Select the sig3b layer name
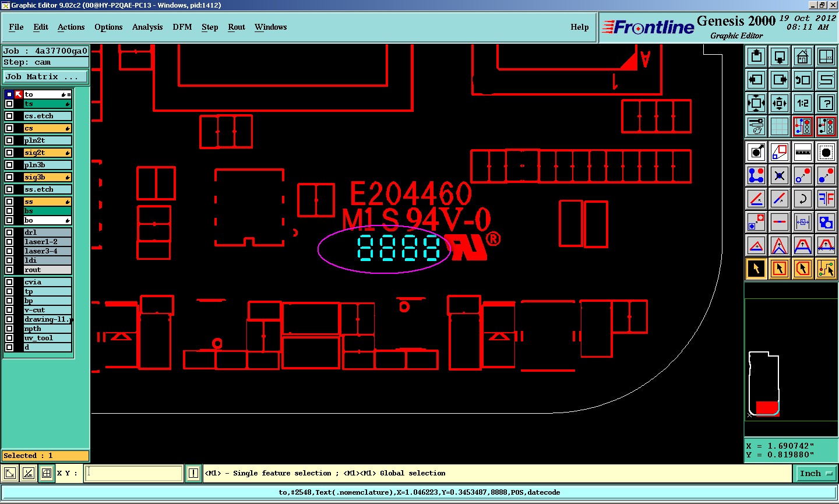Viewport: 839px width, 504px height. pyautogui.click(x=47, y=177)
